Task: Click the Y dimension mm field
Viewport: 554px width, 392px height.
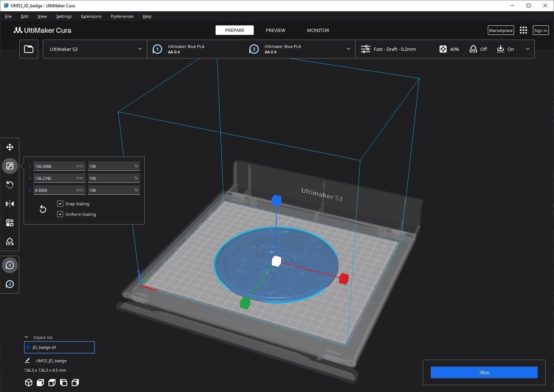Action: point(59,178)
